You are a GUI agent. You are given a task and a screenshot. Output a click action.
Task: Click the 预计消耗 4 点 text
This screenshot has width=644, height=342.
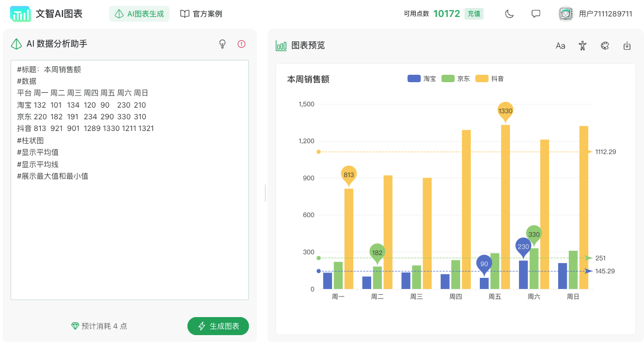click(x=104, y=326)
